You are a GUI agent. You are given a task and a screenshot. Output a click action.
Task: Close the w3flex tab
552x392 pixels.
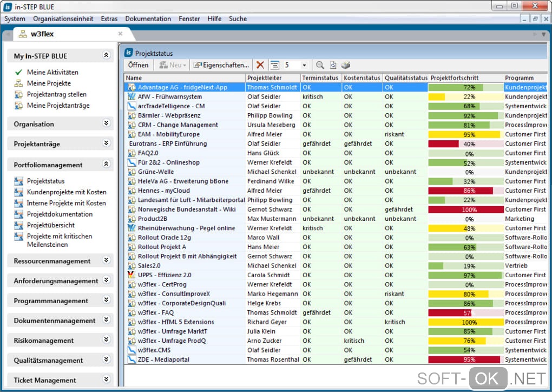120,34
